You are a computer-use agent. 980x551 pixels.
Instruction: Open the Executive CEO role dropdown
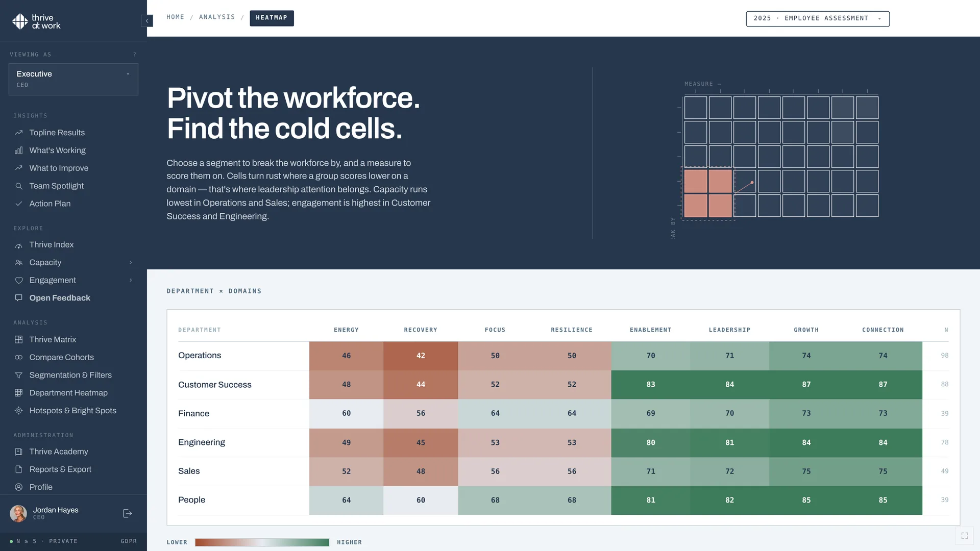click(x=73, y=79)
